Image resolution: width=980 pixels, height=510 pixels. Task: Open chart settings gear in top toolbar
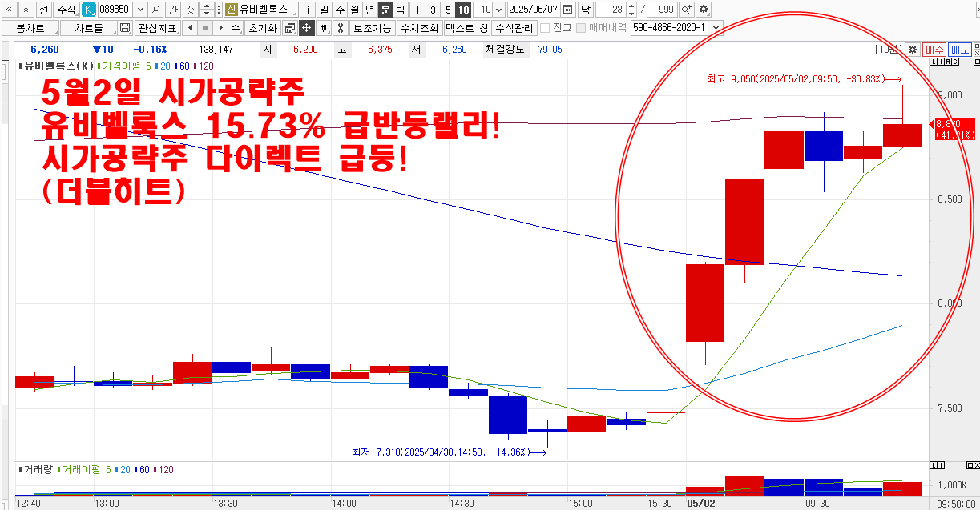[704, 10]
